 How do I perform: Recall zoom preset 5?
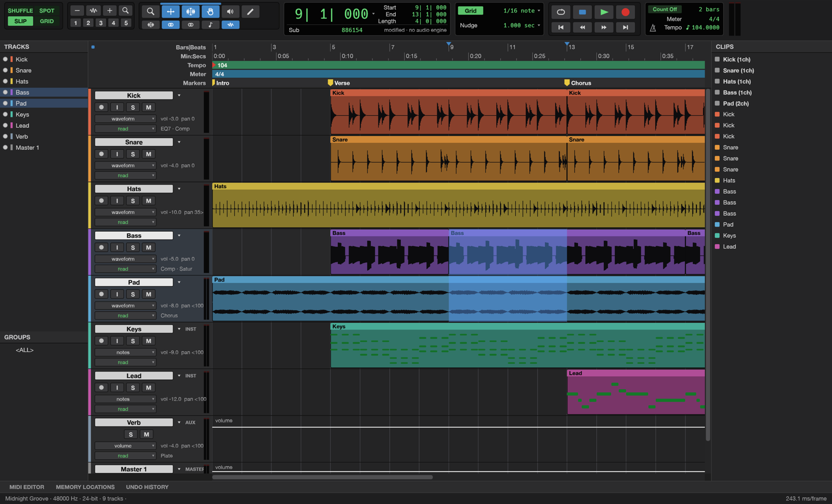[126, 23]
